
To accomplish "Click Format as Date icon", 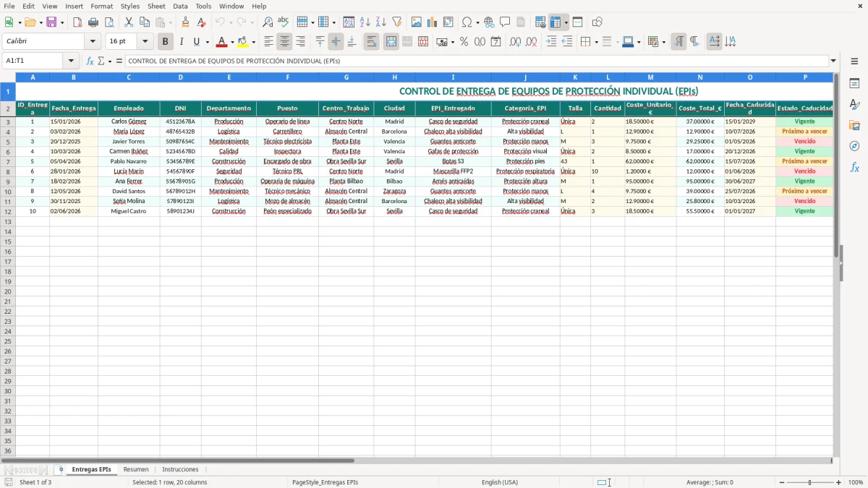I will [496, 42].
